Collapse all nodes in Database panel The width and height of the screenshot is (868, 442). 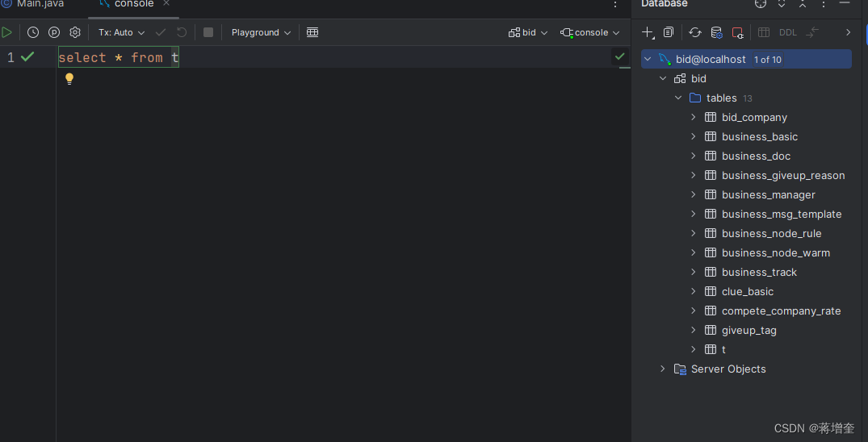pos(803,3)
